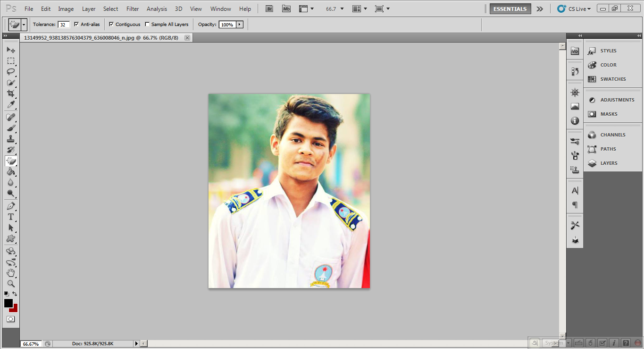Select the Magic Eraser tool in the toolbox
This screenshot has width=644, height=349.
11,161
